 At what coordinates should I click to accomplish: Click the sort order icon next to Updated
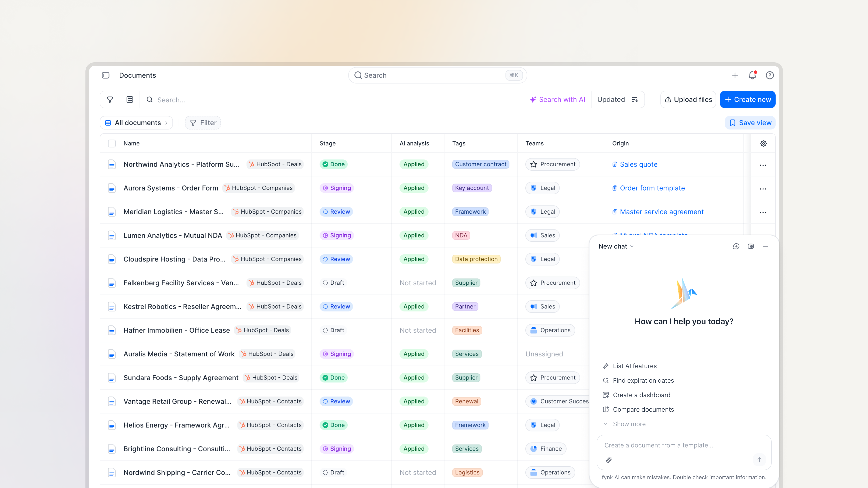pyautogui.click(x=635, y=100)
